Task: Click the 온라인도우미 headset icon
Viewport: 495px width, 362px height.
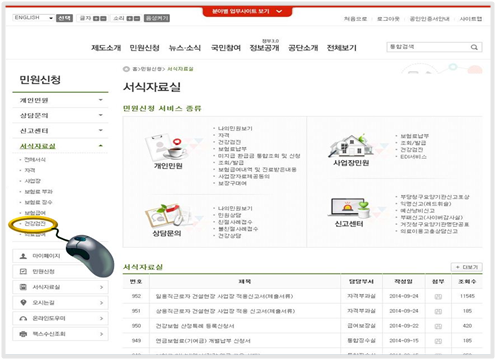Action: (x=23, y=318)
